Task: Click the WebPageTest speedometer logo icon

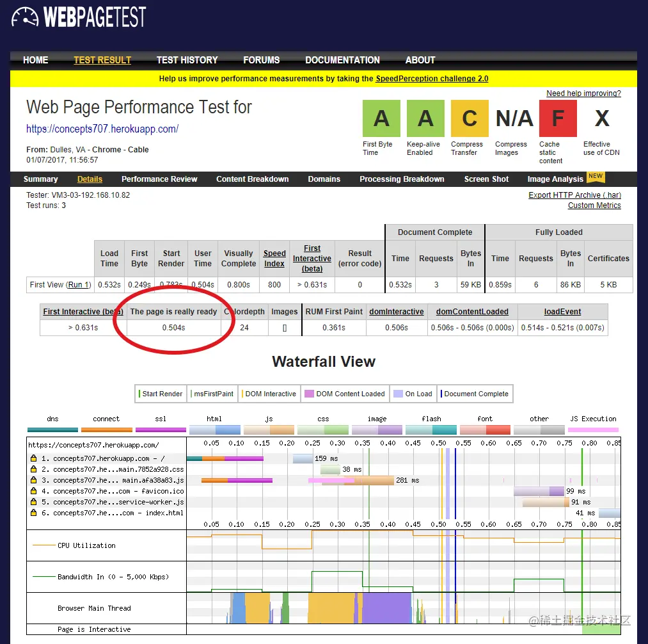Action: coord(25,17)
